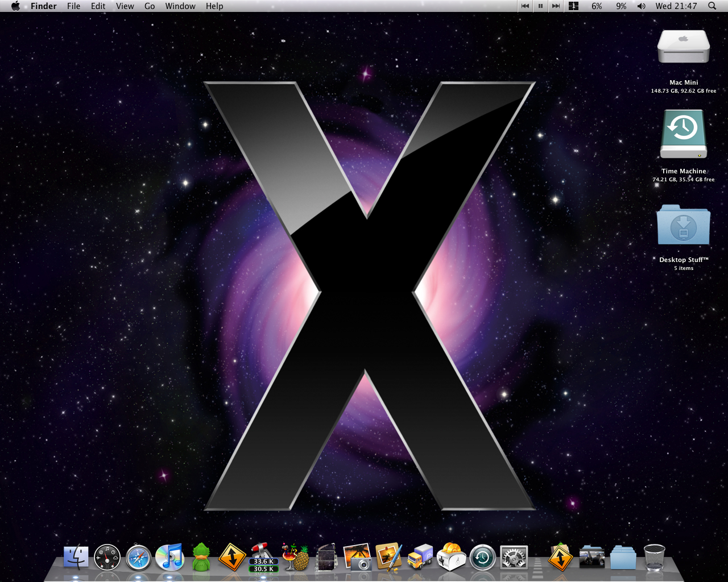Open Safari compass icon in Dock

pyautogui.click(x=139, y=558)
